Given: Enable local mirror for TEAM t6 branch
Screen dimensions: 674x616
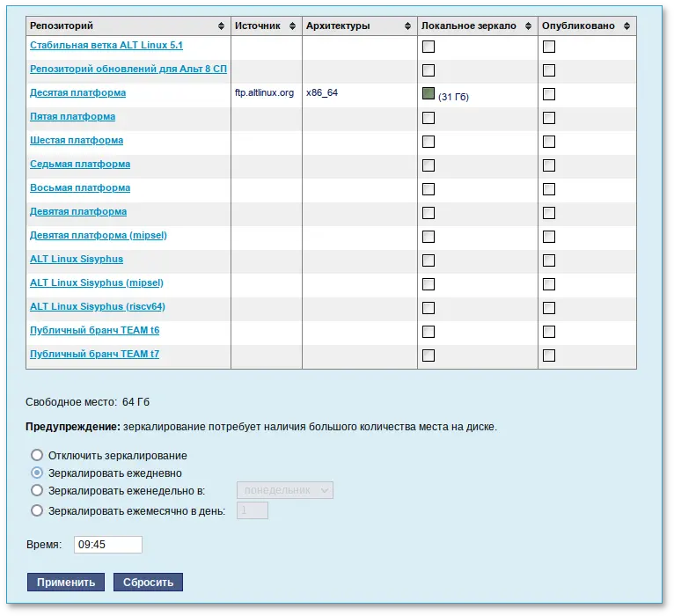Looking at the screenshot, I should click(429, 332).
